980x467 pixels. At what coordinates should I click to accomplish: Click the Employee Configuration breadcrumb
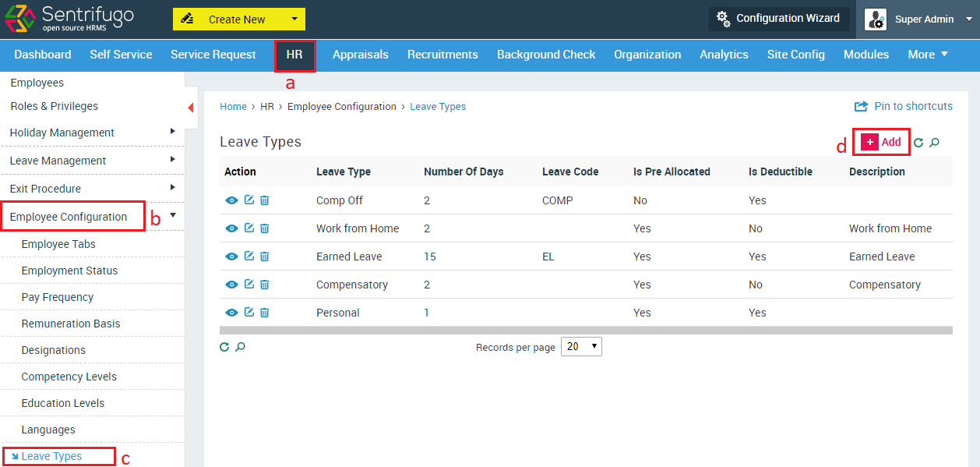[342, 107]
